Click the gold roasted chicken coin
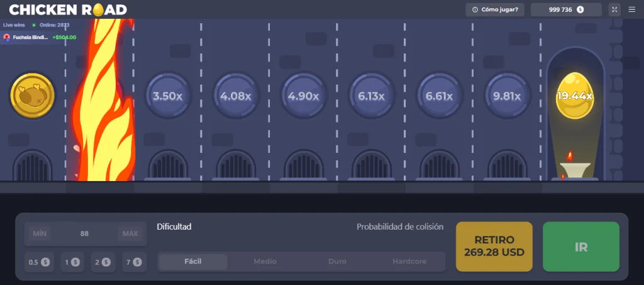 (x=33, y=96)
